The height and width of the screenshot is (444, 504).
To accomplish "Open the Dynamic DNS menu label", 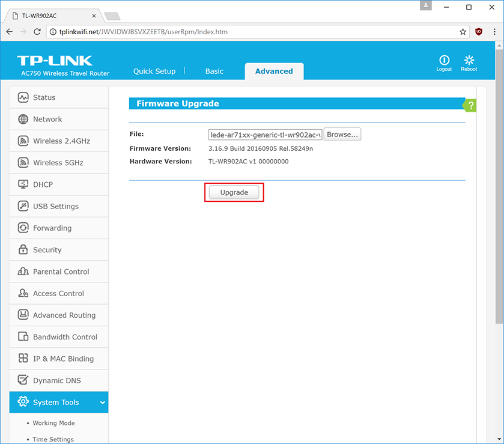I will pos(57,380).
